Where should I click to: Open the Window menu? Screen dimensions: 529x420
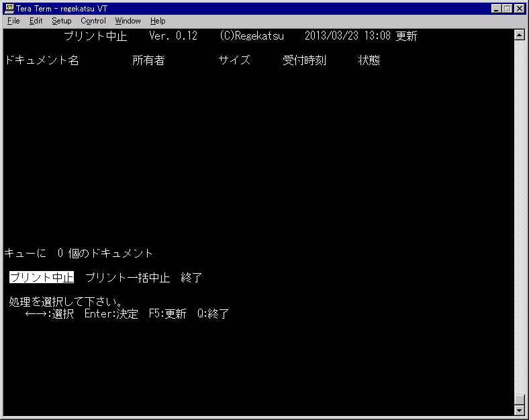pyautogui.click(x=128, y=21)
